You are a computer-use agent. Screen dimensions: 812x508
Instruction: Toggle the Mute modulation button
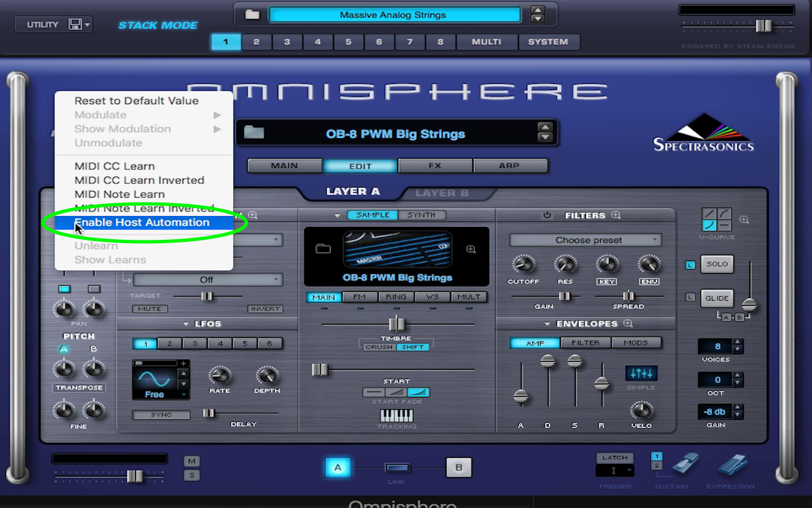[150, 309]
